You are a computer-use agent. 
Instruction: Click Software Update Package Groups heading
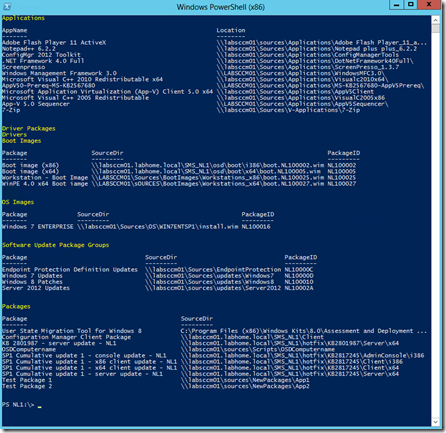[55, 245]
